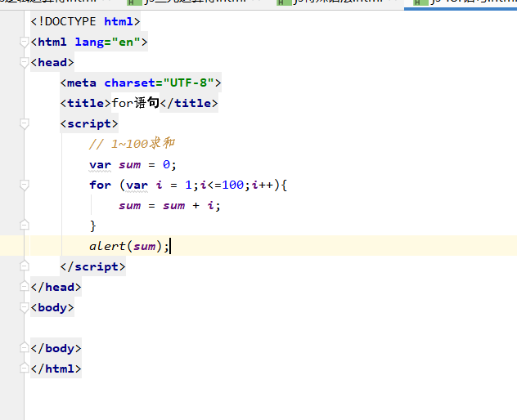
Task: Collapse the for loop fold marker
Action: (24, 185)
